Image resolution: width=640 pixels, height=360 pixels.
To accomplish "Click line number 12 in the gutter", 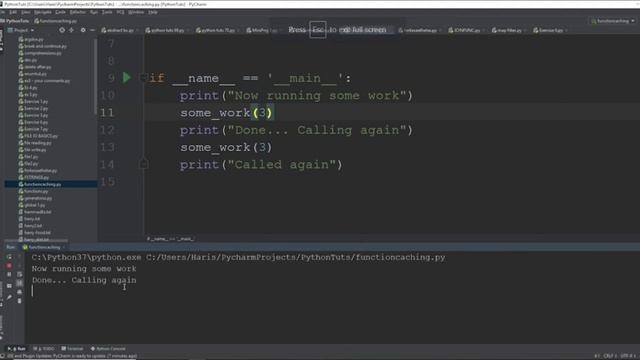I will (107, 130).
